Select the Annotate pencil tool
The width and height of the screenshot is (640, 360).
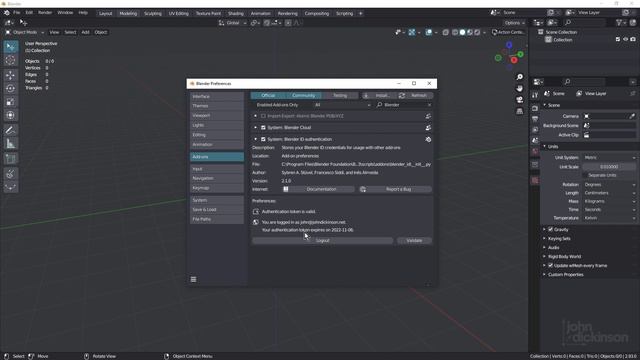coord(11,130)
